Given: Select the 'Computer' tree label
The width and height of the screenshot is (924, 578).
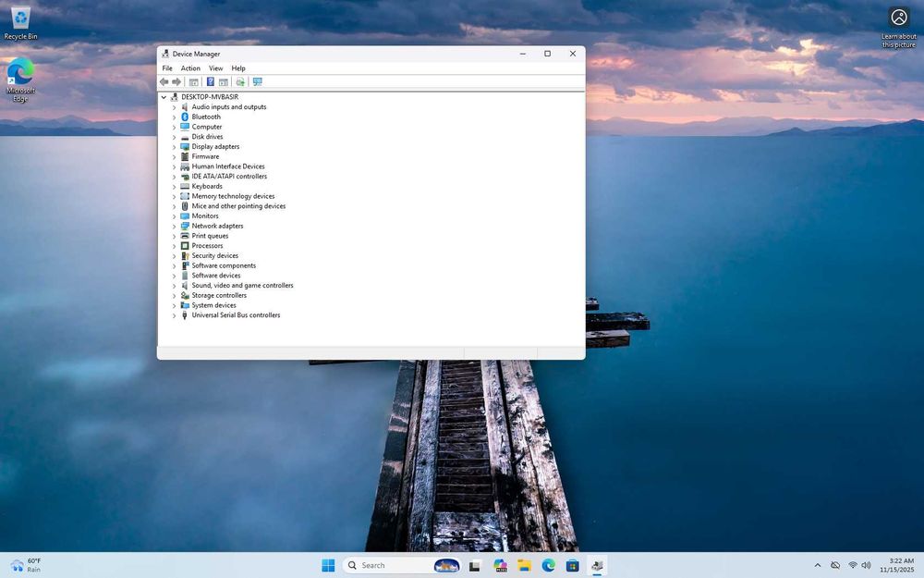Looking at the screenshot, I should tap(206, 127).
